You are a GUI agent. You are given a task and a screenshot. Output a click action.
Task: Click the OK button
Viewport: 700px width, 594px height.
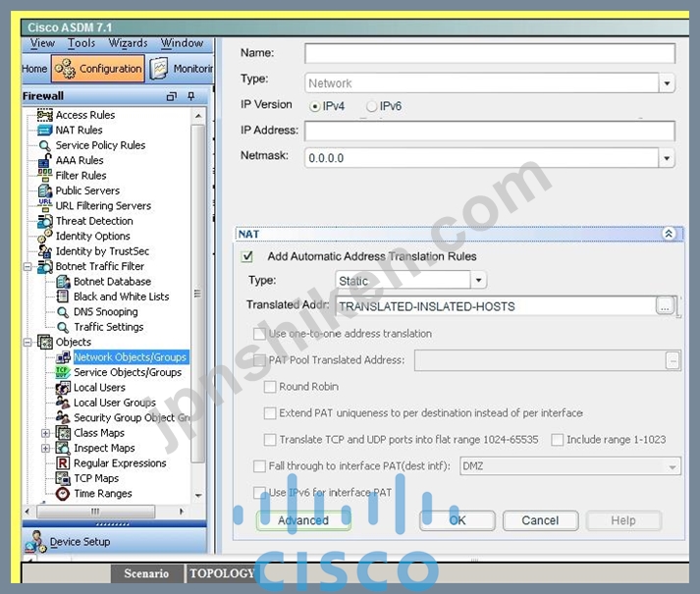point(458,520)
